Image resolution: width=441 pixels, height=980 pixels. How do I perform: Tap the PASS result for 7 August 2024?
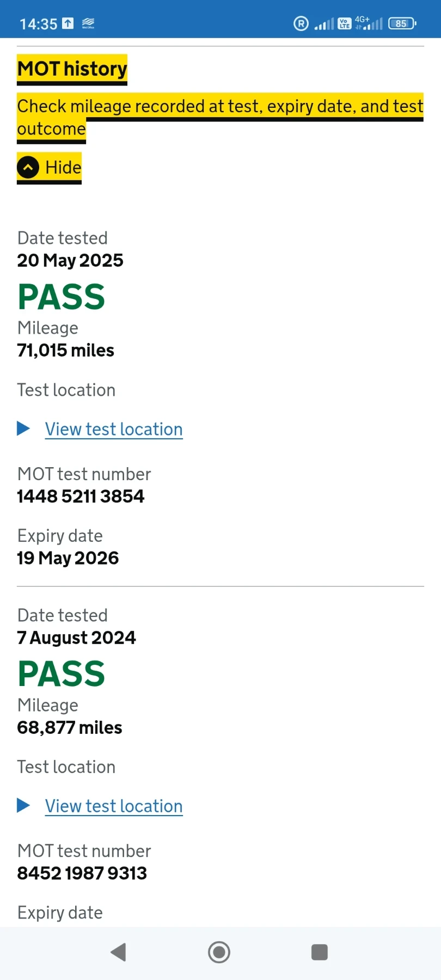pyautogui.click(x=61, y=673)
